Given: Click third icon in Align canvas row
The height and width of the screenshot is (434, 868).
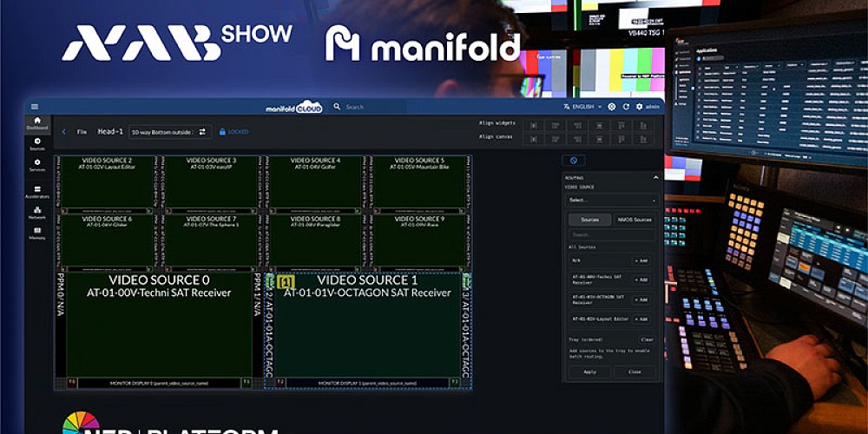Looking at the screenshot, I should click(577, 138).
